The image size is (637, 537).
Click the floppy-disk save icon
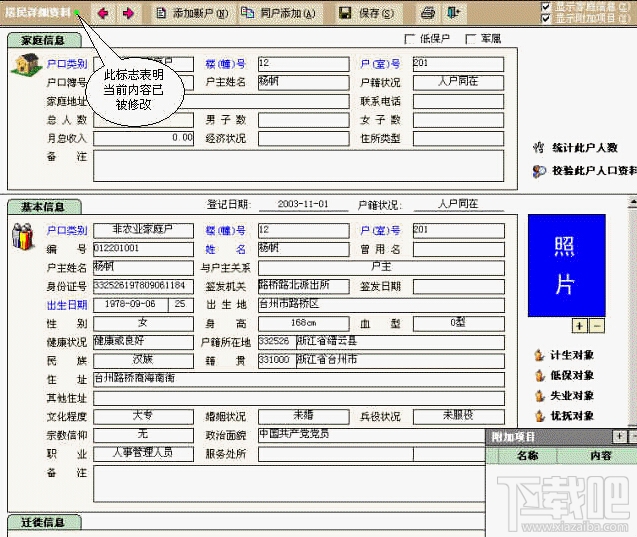pos(345,13)
